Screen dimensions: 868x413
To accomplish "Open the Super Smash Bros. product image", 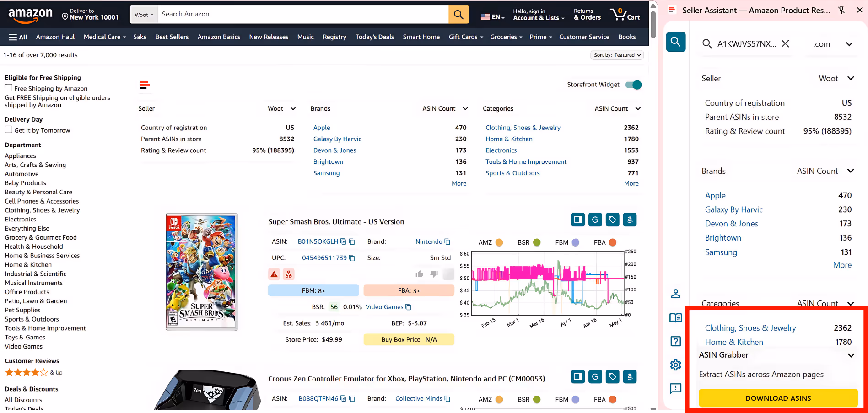I will (x=202, y=272).
